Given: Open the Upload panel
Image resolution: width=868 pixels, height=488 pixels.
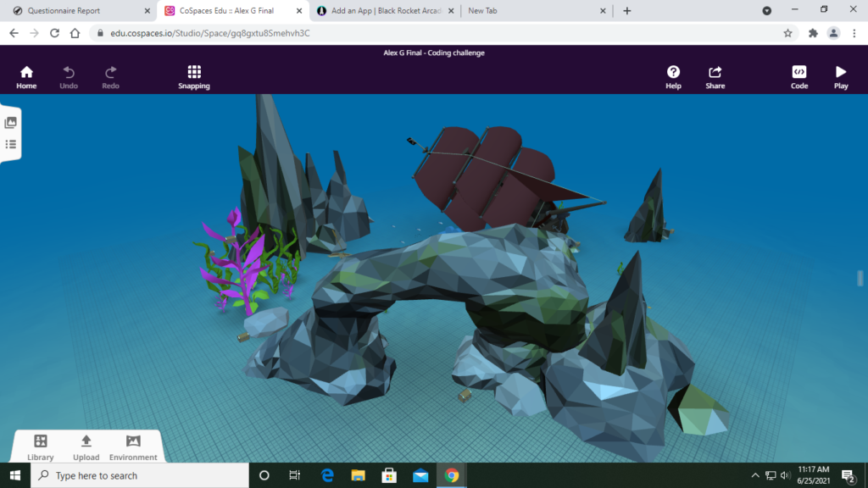Looking at the screenshot, I should pos(86,447).
